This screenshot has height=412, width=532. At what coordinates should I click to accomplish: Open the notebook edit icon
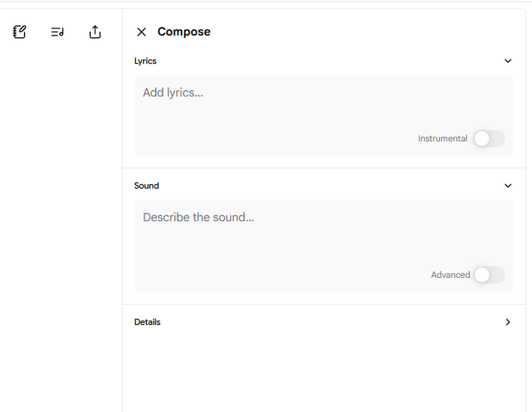point(19,32)
